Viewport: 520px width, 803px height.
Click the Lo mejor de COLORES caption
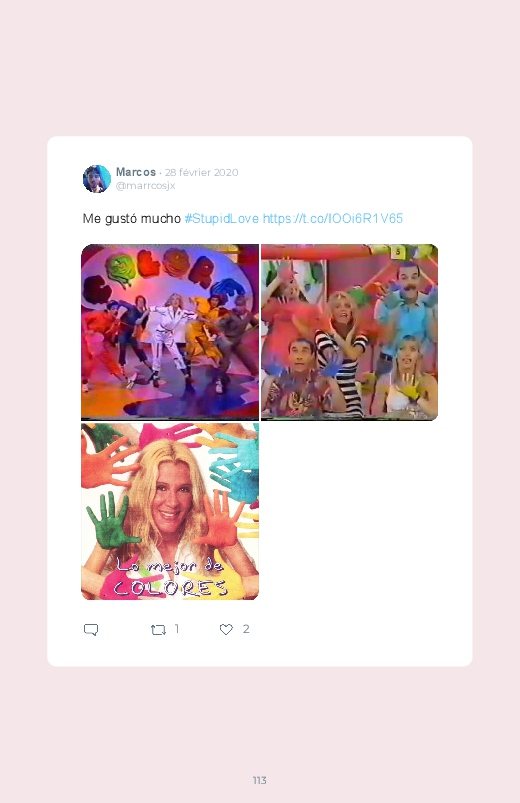click(170, 577)
